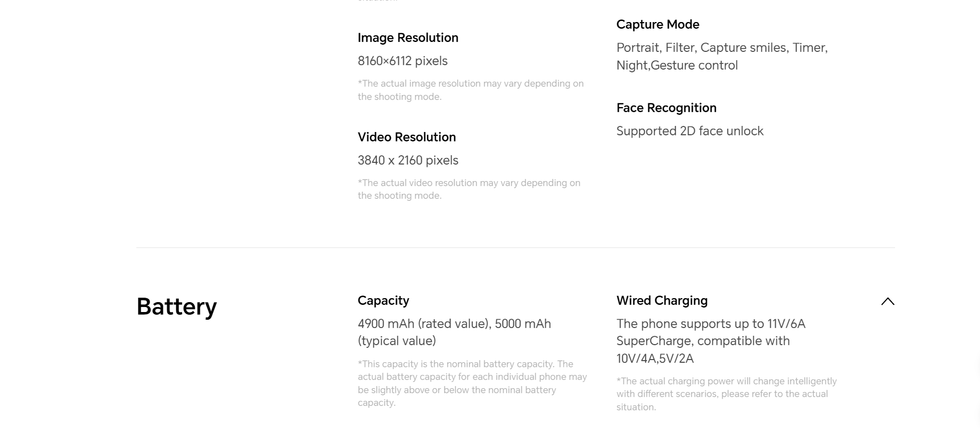Click the Image Resolution heading
The image size is (980, 428).
pos(408,38)
